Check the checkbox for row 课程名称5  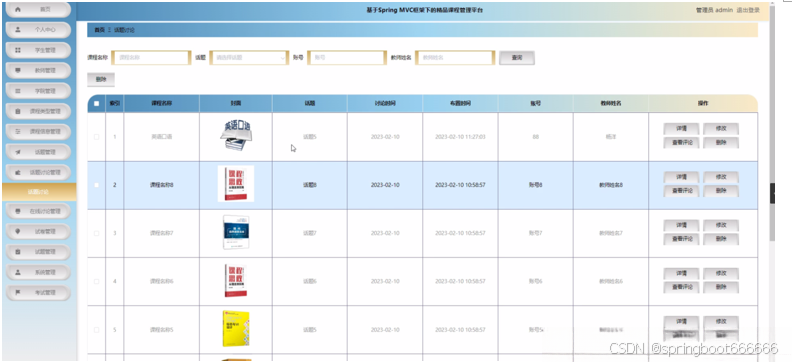(96, 330)
